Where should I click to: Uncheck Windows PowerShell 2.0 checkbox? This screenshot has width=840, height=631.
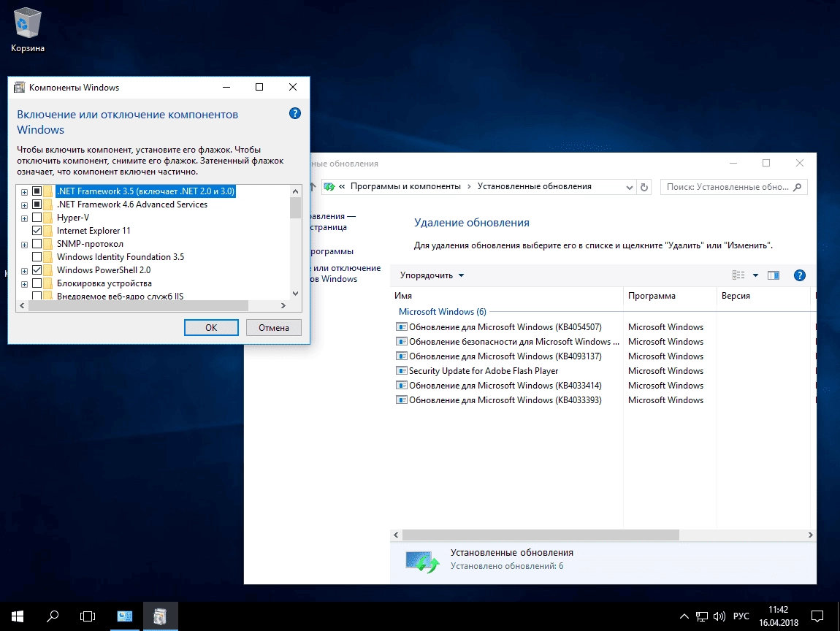point(37,270)
